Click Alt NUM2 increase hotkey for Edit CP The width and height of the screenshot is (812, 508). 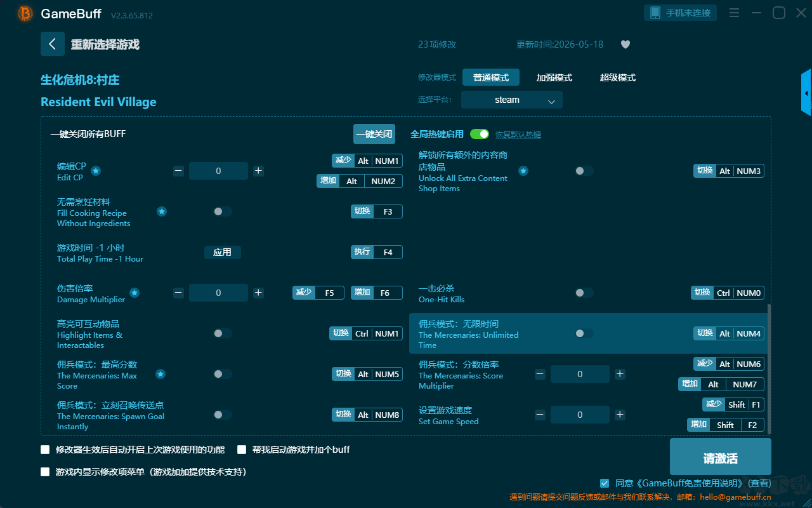pos(360,181)
